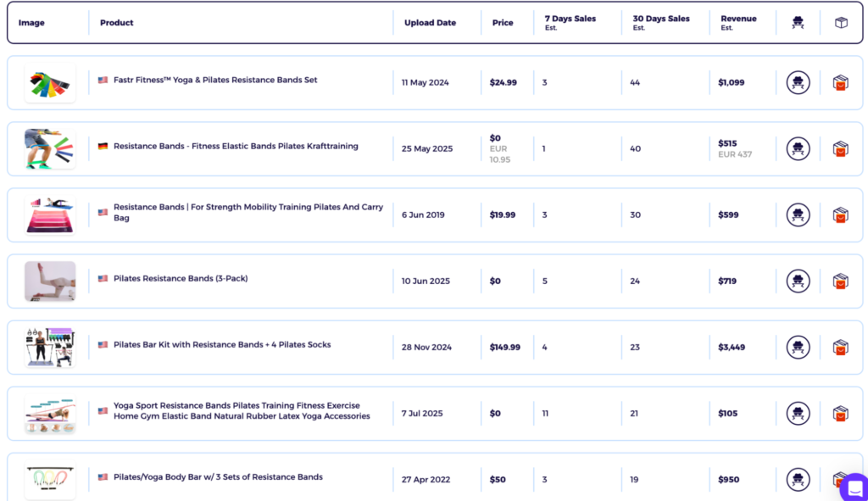The image size is (868, 501).
Task: Click the Product column header
Action: (x=117, y=23)
